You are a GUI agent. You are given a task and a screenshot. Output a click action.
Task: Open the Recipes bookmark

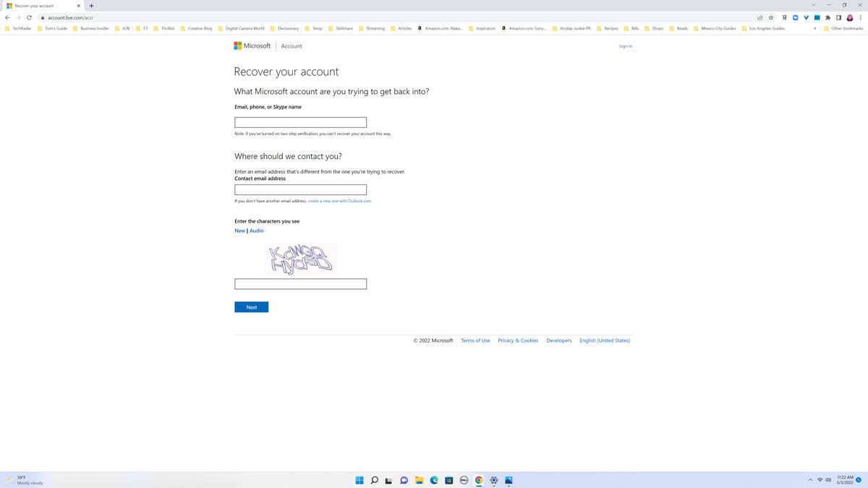click(608, 28)
